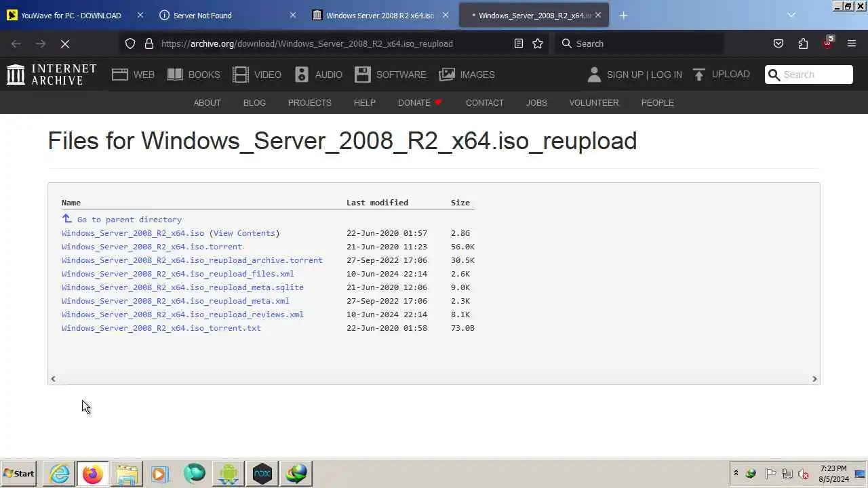Viewport: 868px width, 488px height.
Task: Click Go to parent directory link
Action: [129, 220]
